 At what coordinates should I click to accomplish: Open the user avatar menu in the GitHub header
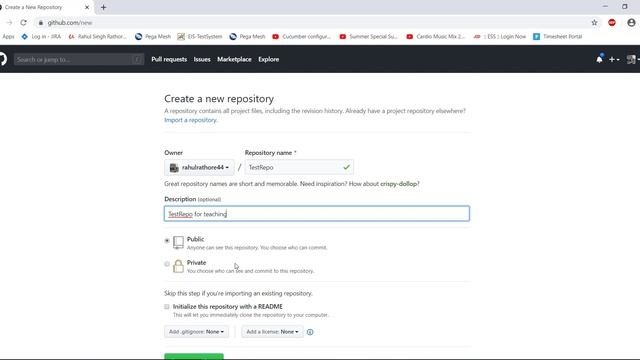click(632, 60)
